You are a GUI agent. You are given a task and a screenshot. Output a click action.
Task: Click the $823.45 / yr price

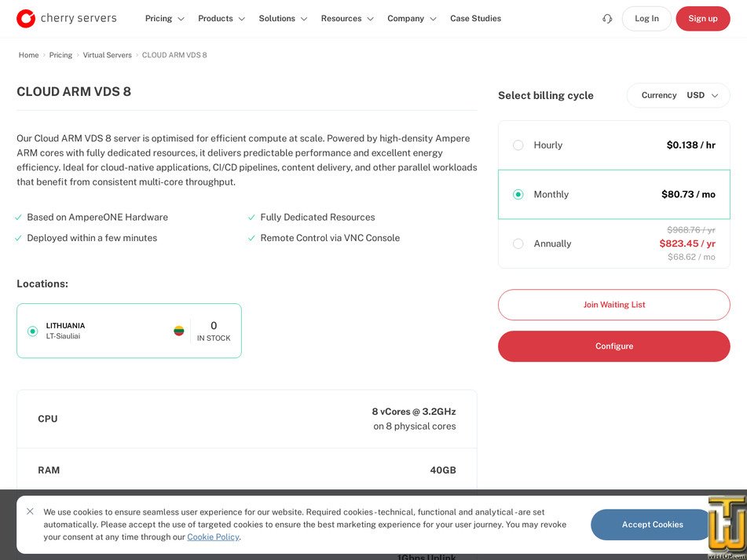(687, 243)
